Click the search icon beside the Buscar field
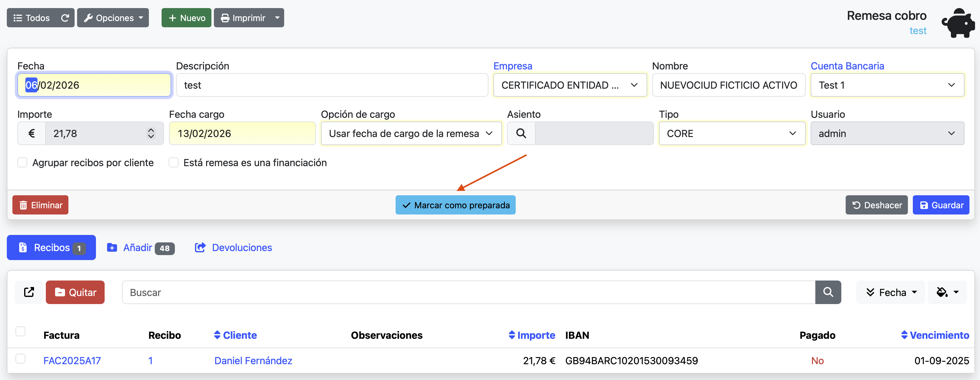This screenshot has width=980, height=380. [x=829, y=292]
